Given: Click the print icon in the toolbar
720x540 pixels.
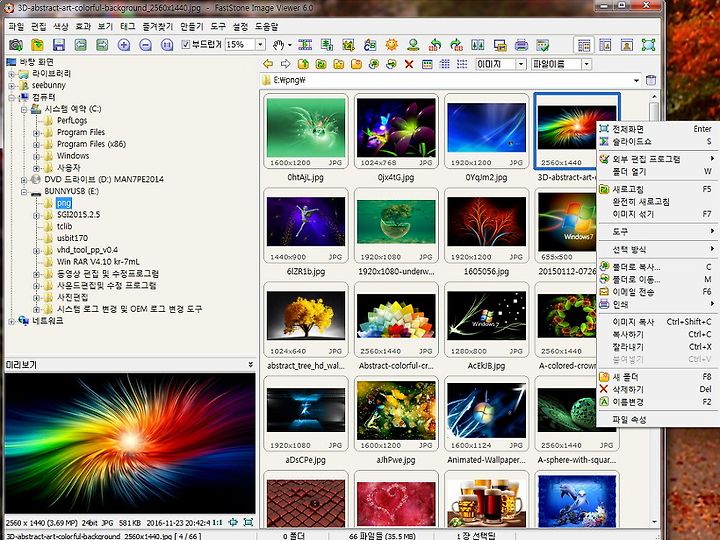Looking at the screenshot, I should pos(521,45).
